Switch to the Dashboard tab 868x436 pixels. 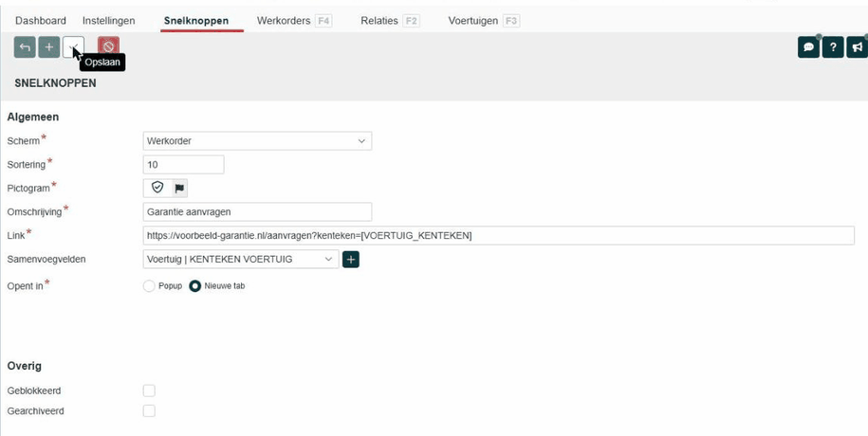click(41, 21)
